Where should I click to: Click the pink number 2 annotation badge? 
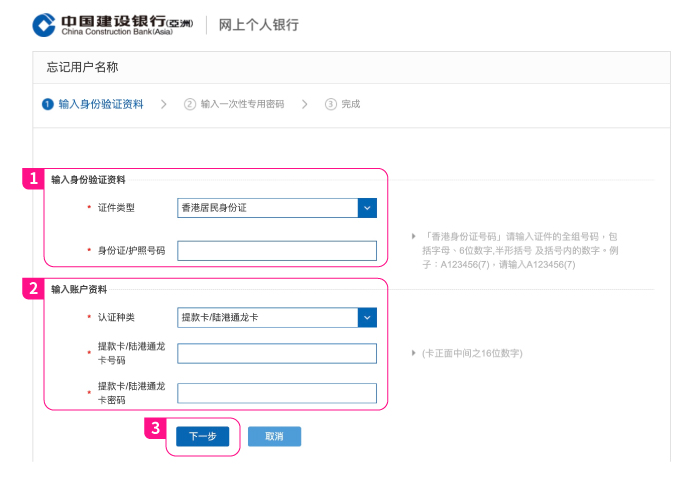(x=33, y=289)
